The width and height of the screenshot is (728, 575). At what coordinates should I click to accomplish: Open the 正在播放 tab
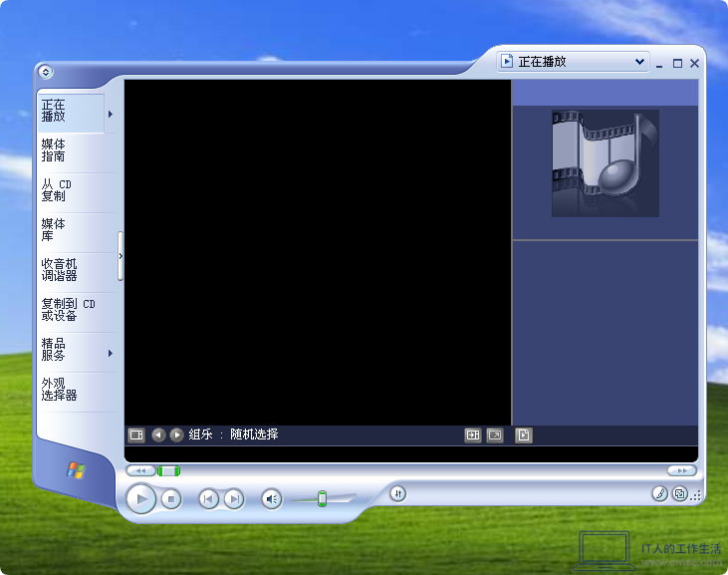tap(71, 114)
